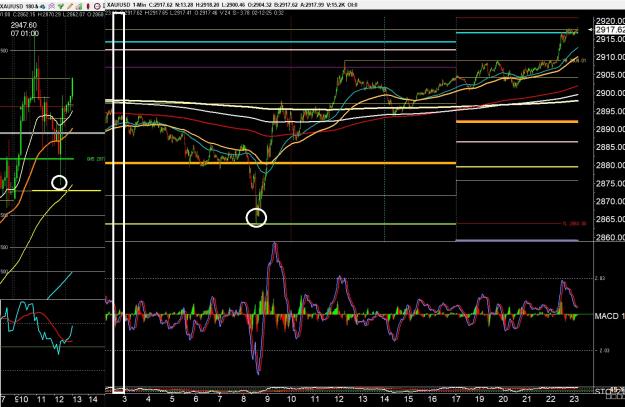Click the red circle minus icon in left chart toolbar
The width and height of the screenshot is (625, 407).
[x=97, y=6]
